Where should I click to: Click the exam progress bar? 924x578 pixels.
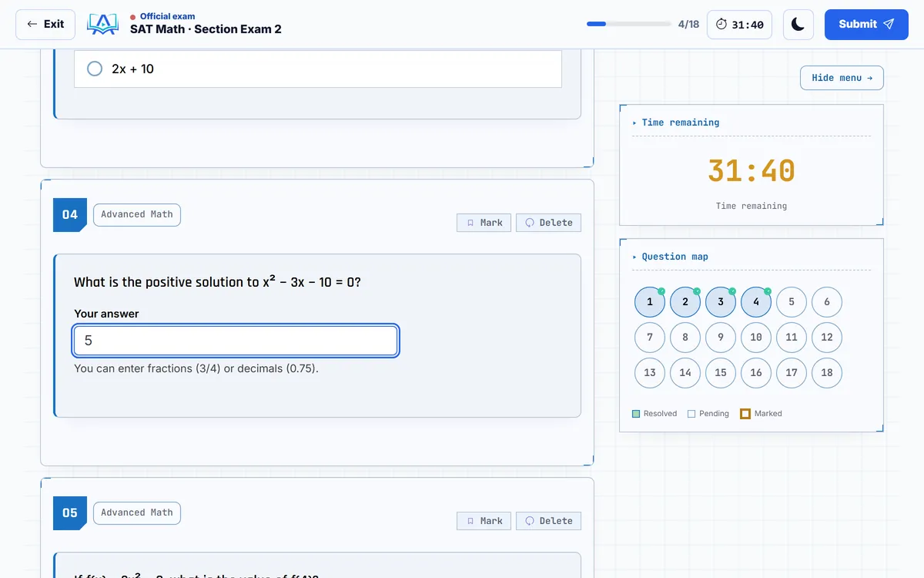pos(629,24)
